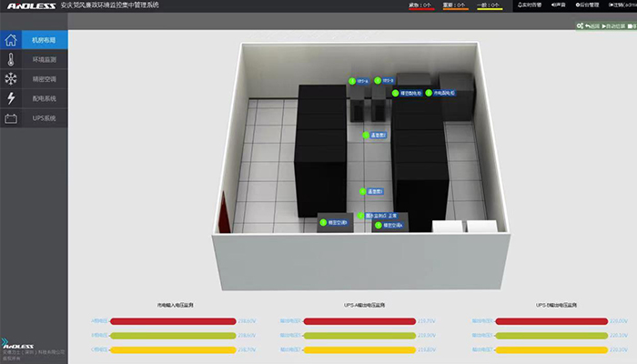The image size is (637, 364).
Task: Click the UPS-B green status marker
Action: click(x=377, y=81)
